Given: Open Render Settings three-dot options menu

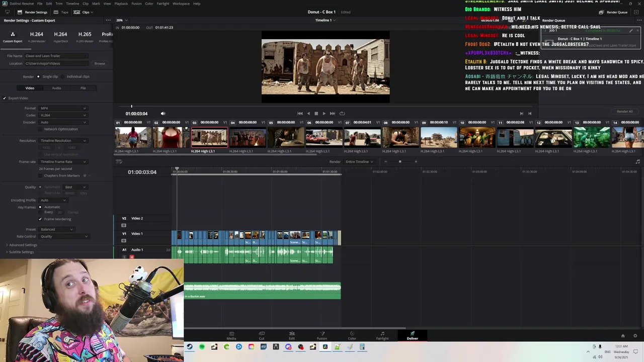Looking at the screenshot, I should pos(108,21).
